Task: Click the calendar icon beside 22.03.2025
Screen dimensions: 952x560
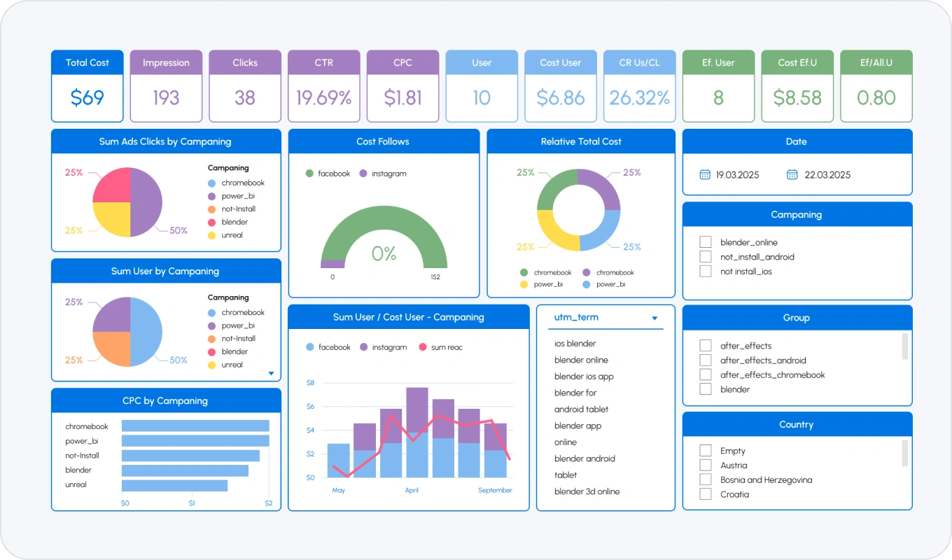Action: tap(792, 174)
